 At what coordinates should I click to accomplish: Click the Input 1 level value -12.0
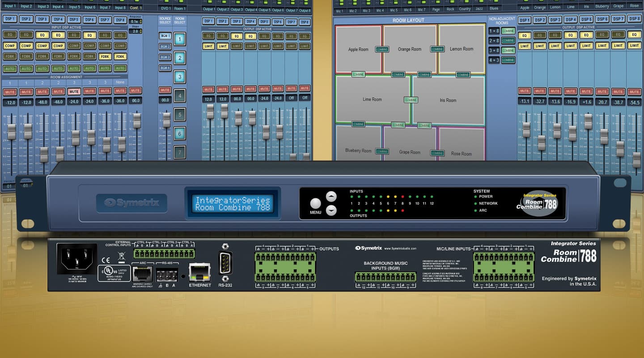point(10,102)
